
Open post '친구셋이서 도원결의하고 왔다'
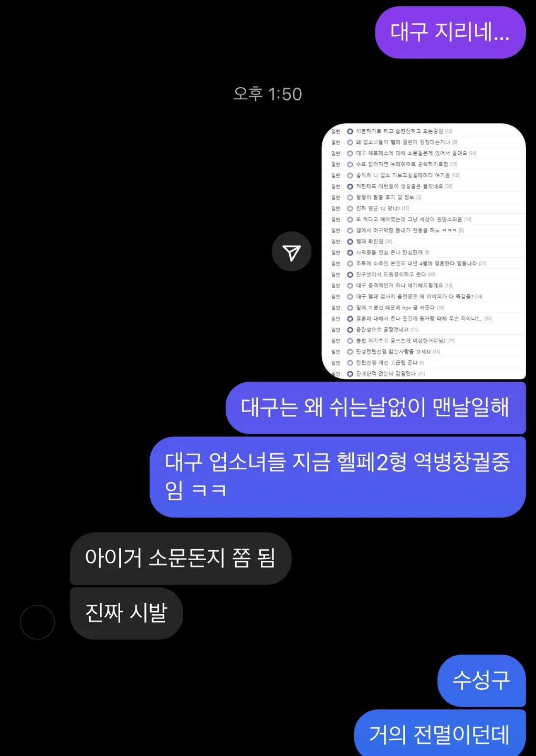point(391,275)
